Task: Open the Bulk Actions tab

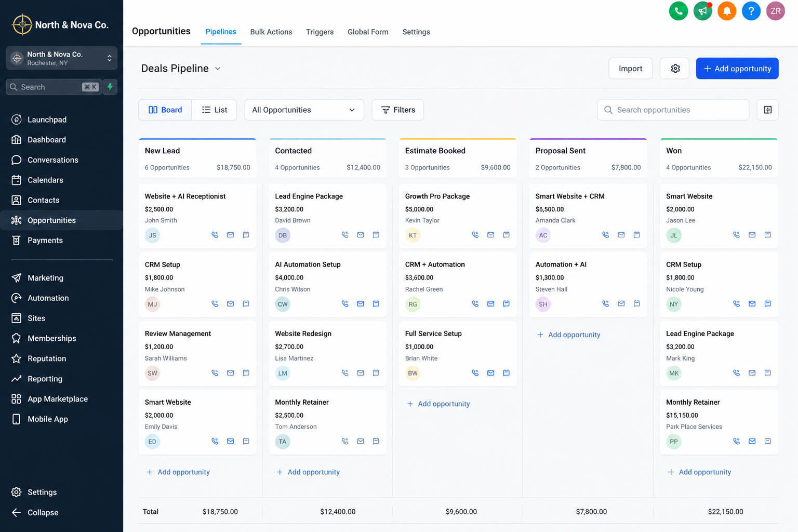Action: tap(271, 32)
